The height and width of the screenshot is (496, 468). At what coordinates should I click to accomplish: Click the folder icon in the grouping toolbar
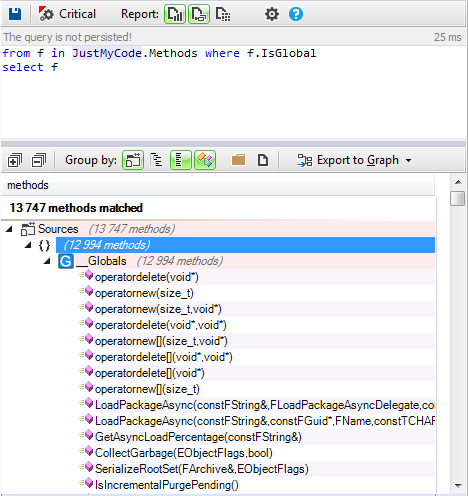point(238,160)
